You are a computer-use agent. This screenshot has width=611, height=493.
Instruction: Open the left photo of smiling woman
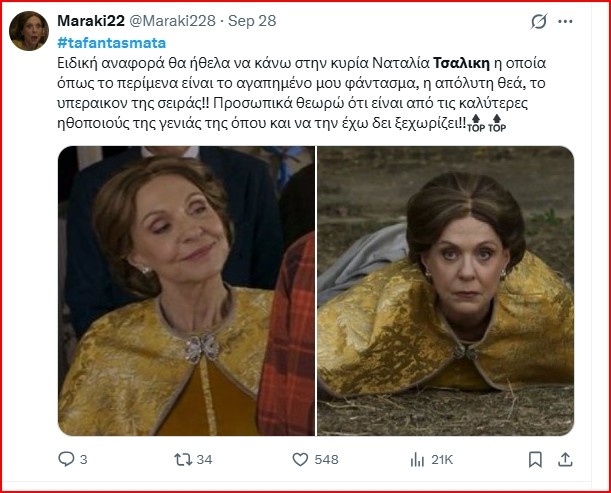(x=185, y=291)
